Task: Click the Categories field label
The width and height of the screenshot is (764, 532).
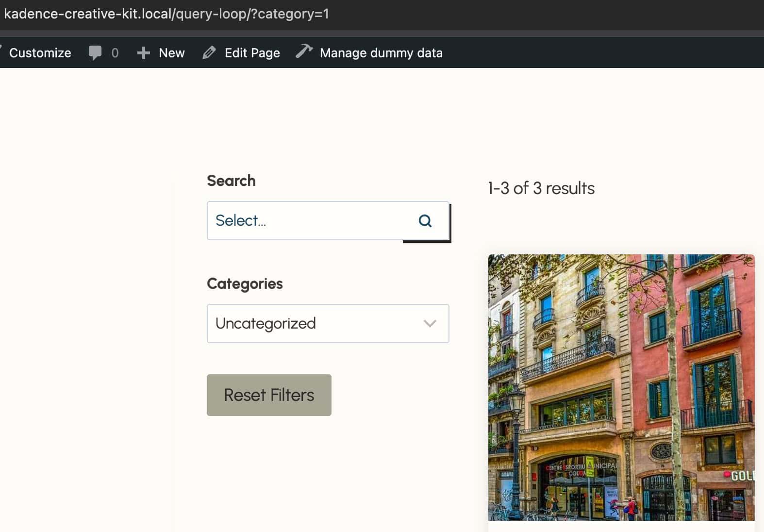Action: coord(245,283)
